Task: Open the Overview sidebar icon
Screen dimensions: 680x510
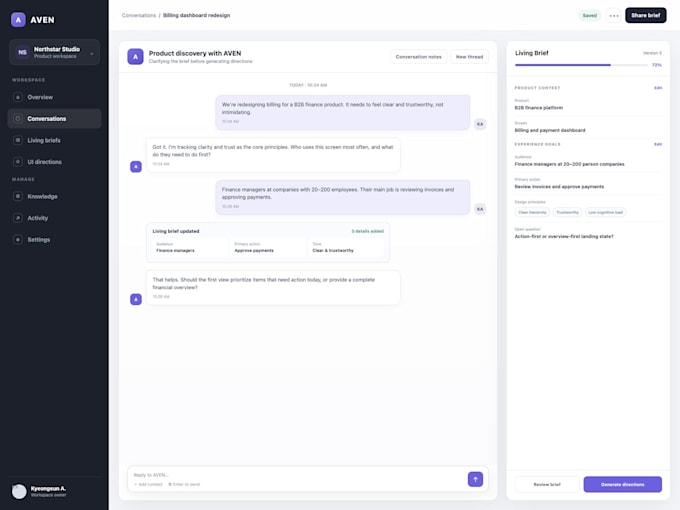Action: coord(18,97)
